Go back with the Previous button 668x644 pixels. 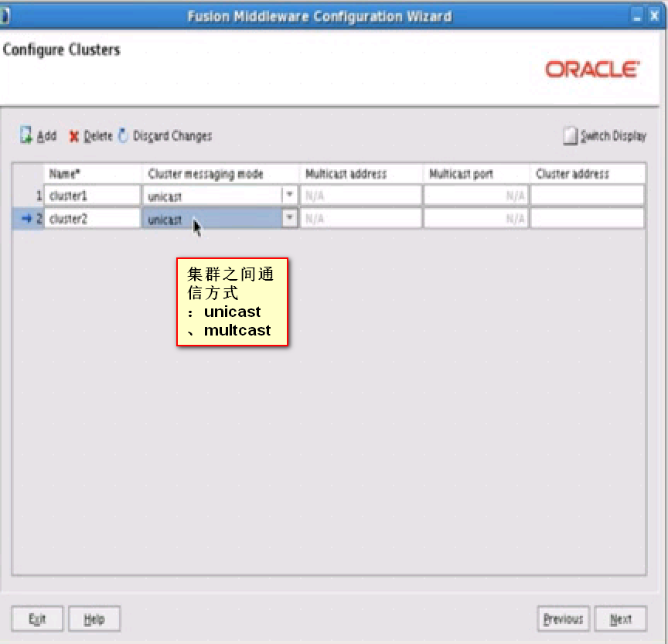[x=563, y=618]
